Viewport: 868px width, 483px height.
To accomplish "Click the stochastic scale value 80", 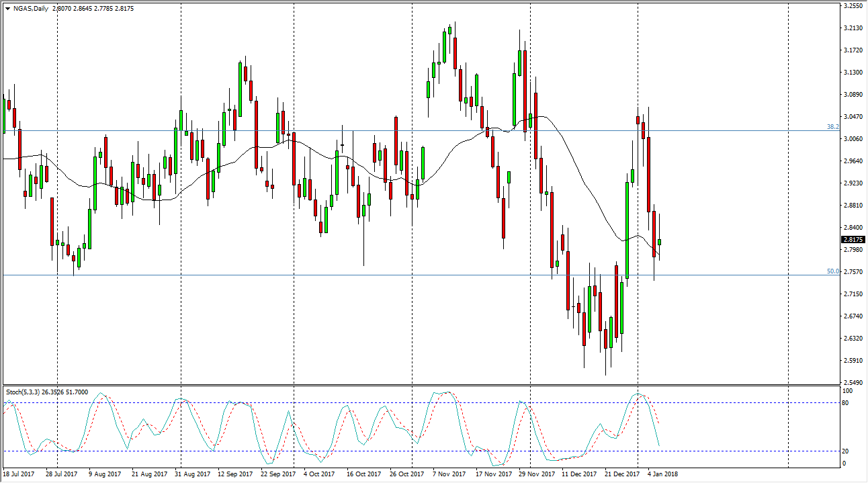I will 849,403.
